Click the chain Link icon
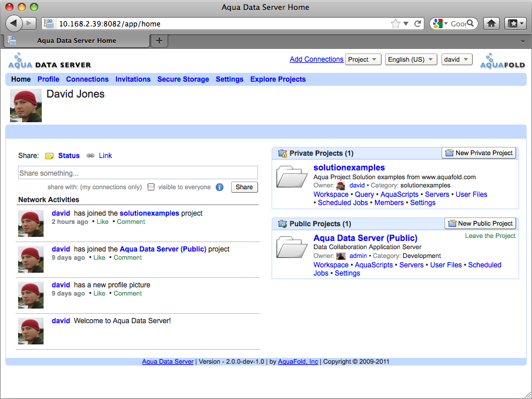 [91, 155]
